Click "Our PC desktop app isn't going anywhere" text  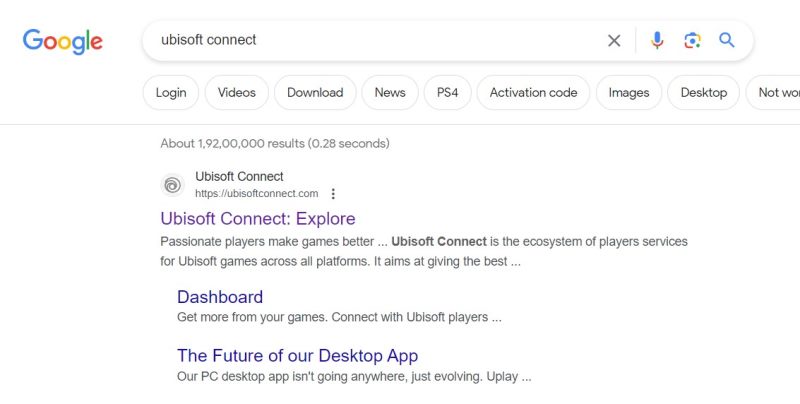354,377
